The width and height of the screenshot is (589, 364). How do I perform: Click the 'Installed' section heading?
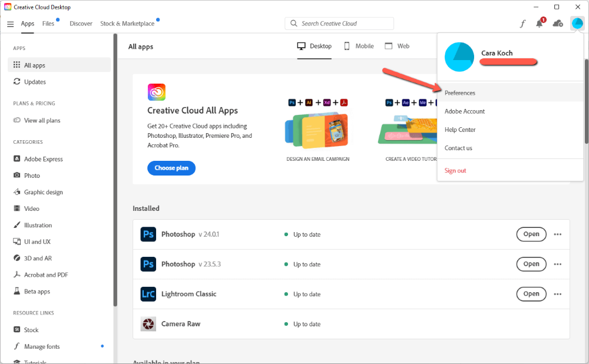pyautogui.click(x=145, y=208)
